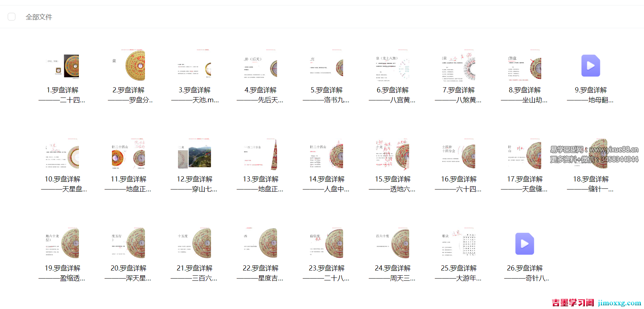Open the video icon for 9.罗盘详解
The height and width of the screenshot is (309, 644).
(x=590, y=66)
